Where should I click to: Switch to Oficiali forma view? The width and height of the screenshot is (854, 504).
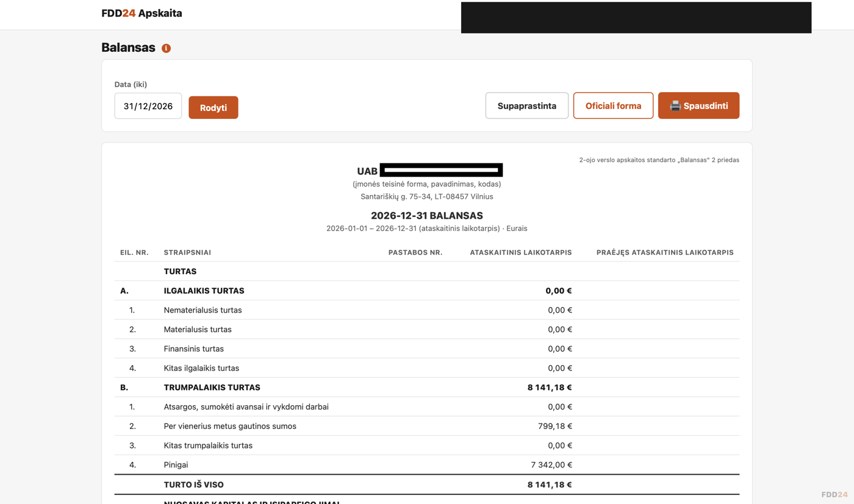pos(613,106)
